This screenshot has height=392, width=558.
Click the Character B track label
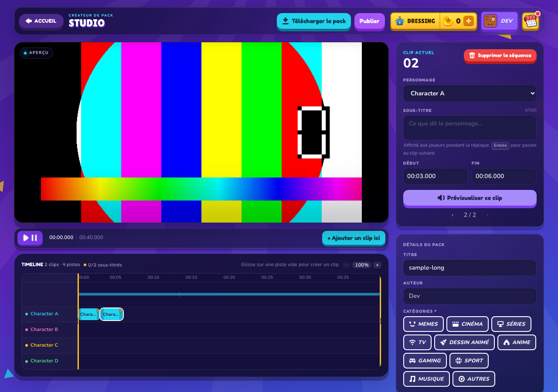click(44, 329)
